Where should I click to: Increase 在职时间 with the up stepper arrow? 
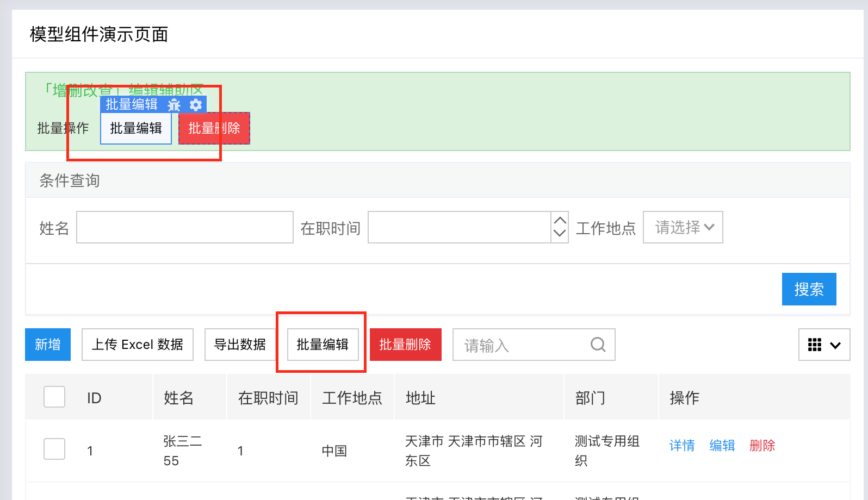560,220
